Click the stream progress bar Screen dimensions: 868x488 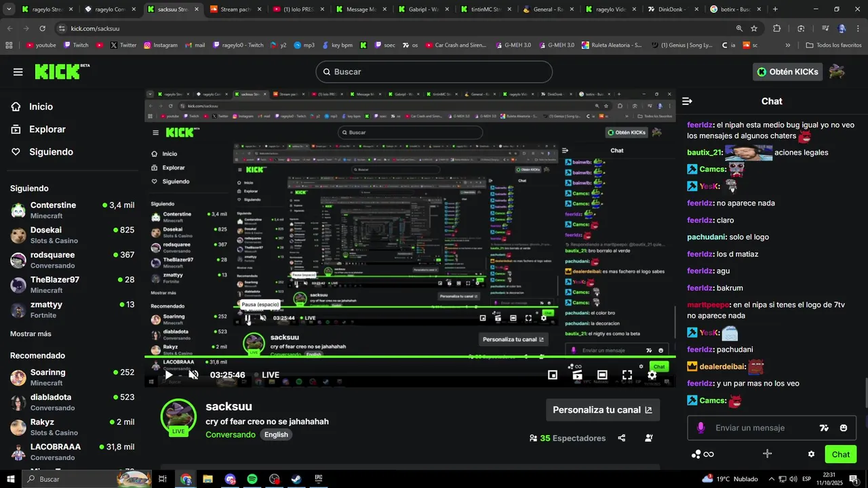pyautogui.click(x=410, y=357)
